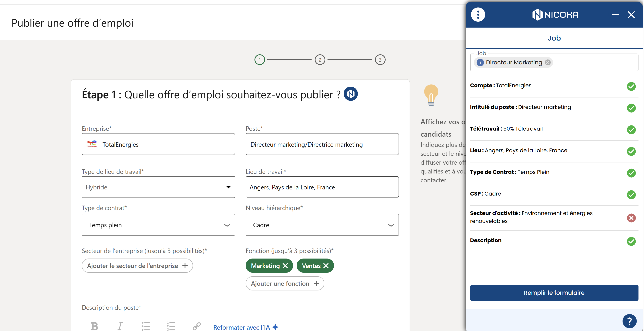Insert a numbered list in the description
644x331 pixels.
(x=171, y=326)
